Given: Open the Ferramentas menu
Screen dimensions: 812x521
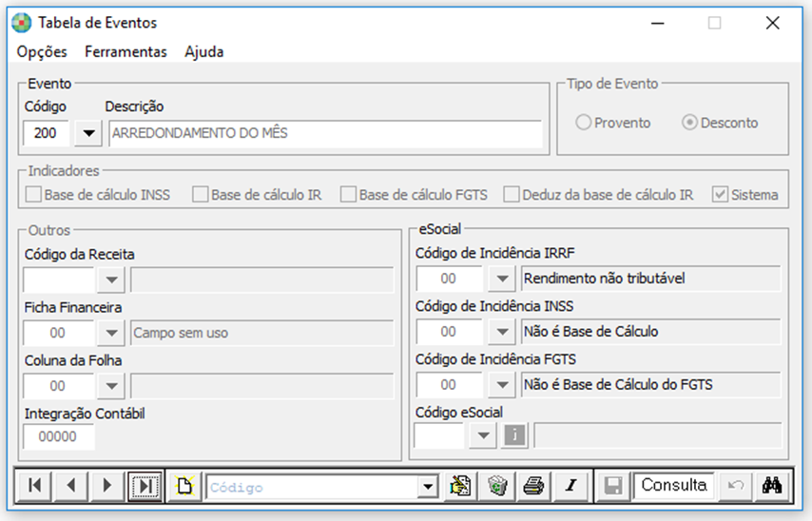Looking at the screenshot, I should pyautogui.click(x=126, y=51).
